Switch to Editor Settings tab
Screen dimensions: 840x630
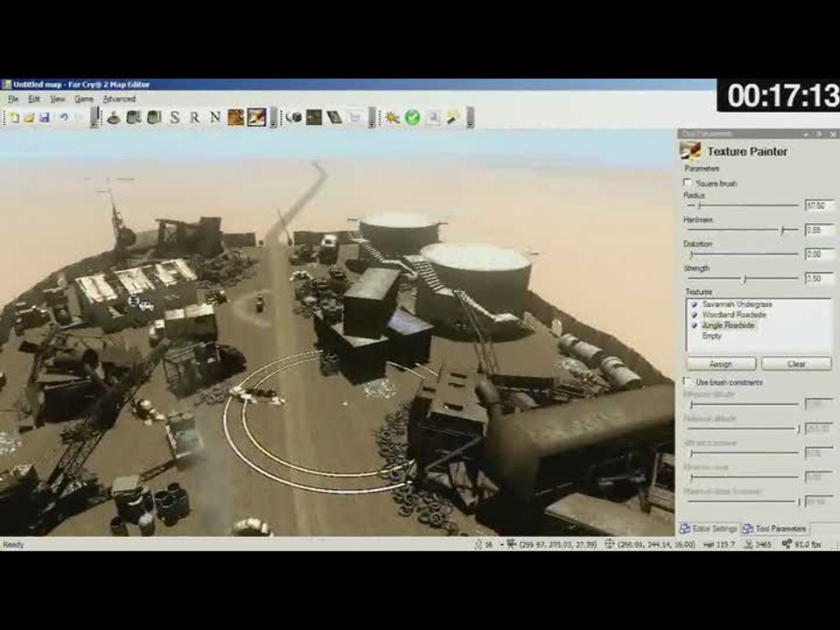(x=709, y=528)
